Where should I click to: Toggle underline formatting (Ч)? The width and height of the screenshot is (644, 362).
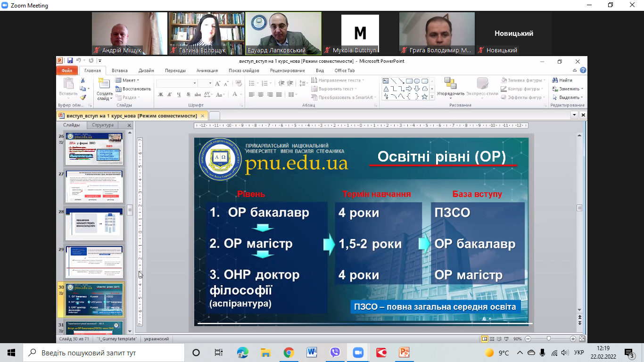(x=179, y=95)
